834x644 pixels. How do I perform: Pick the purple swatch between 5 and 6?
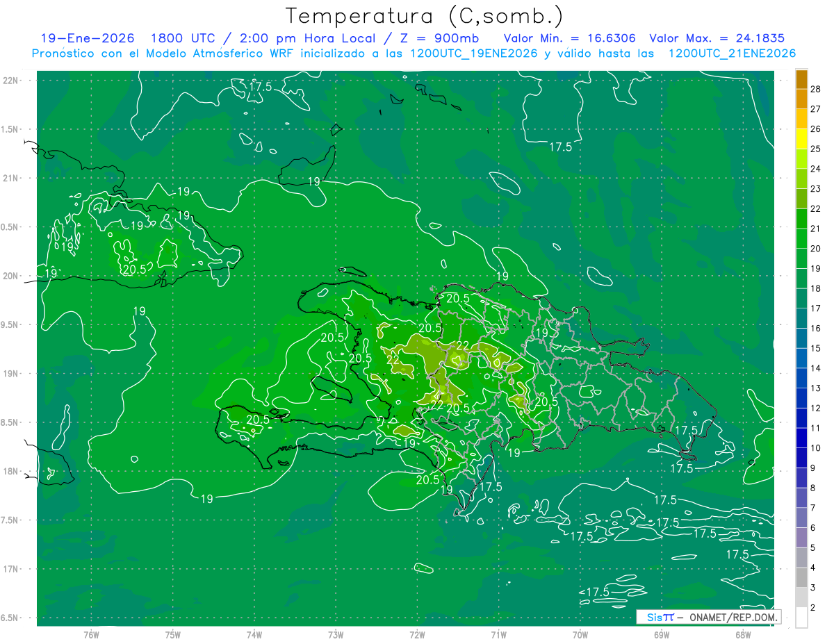click(801, 538)
